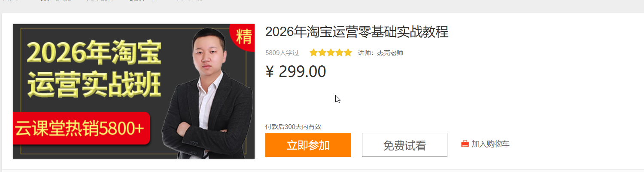Open the course cover image
644x172 pixels.
click(x=134, y=91)
